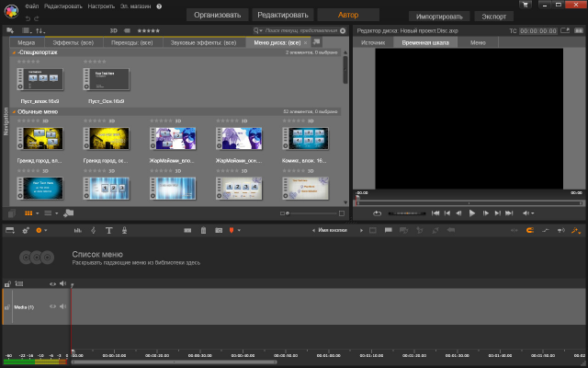Viewport: 588px width, 368px height.
Task: Click the delete trash icon in timeline toolbar
Action: coord(203,229)
